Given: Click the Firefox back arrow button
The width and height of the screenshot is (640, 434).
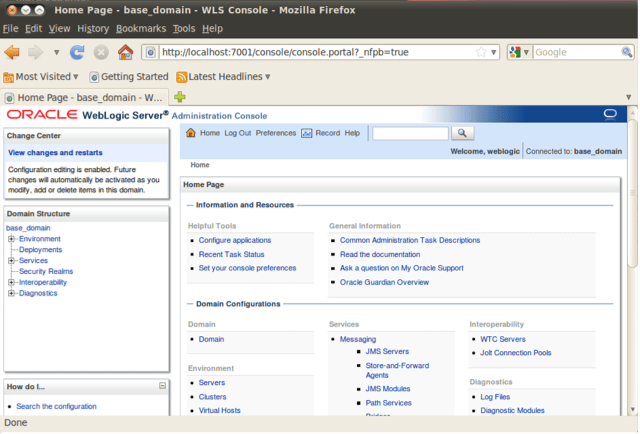Looking at the screenshot, I should click(x=12, y=52).
